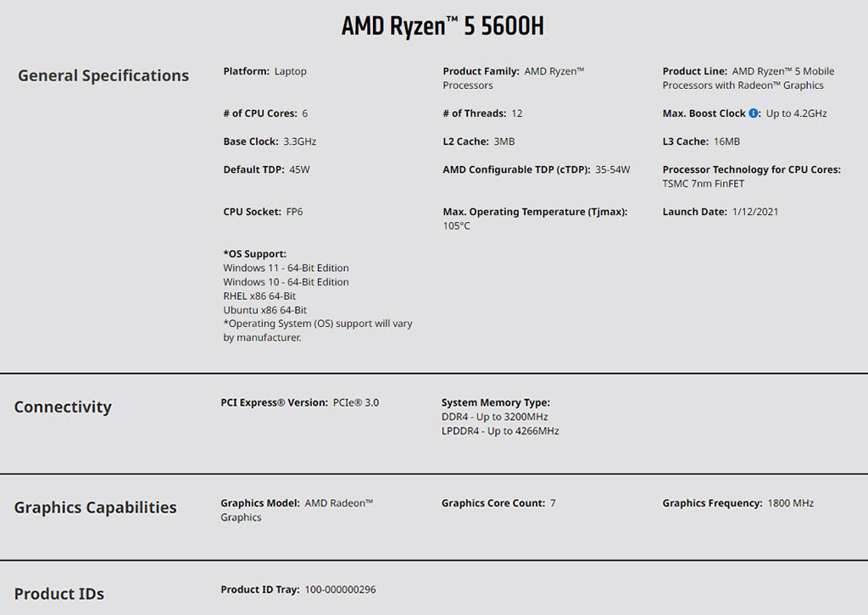Click the AMD Ryzen 5 5600H title
The image size is (868, 615).
(x=442, y=26)
